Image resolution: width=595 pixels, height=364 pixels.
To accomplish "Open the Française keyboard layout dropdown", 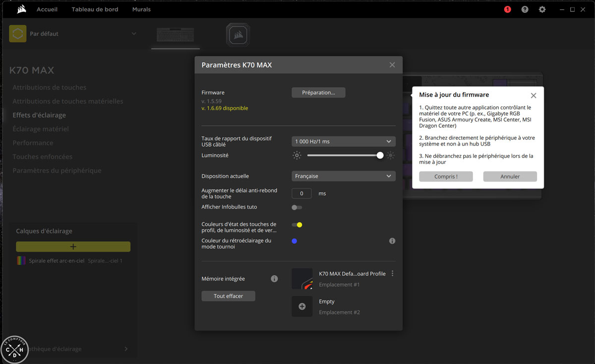I will click(343, 176).
